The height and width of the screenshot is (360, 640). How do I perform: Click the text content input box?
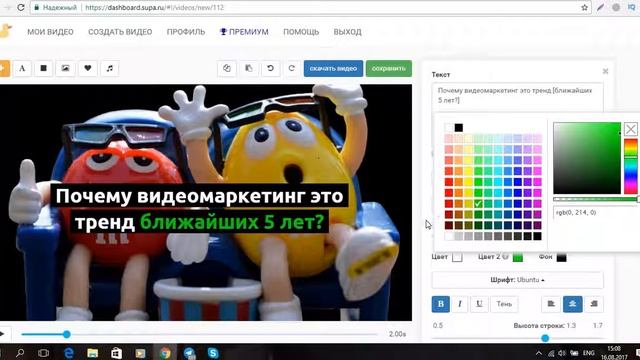tap(518, 96)
